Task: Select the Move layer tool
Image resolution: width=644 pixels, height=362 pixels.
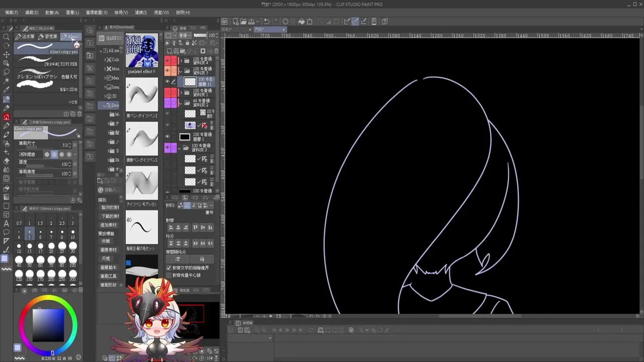Action: pyautogui.click(x=7, y=54)
